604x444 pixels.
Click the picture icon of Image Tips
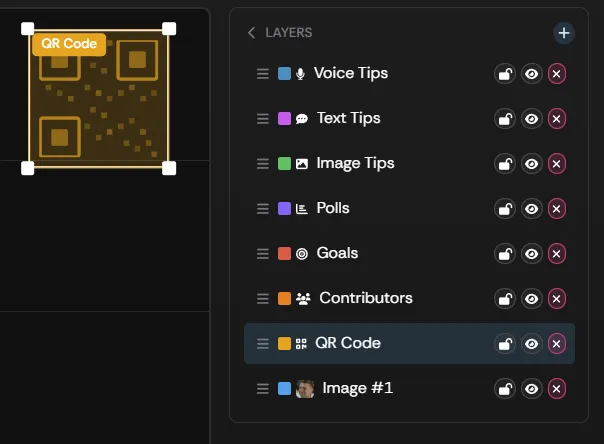pos(302,164)
